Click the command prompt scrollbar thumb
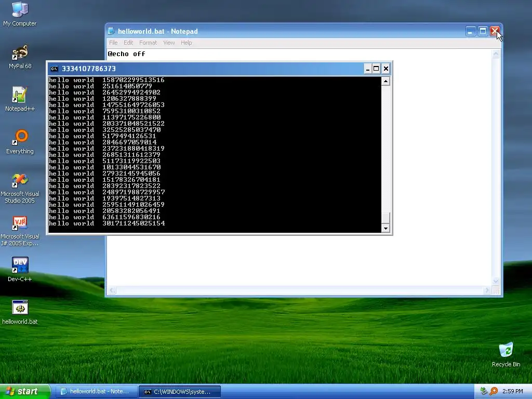532x399 pixels. point(385,218)
